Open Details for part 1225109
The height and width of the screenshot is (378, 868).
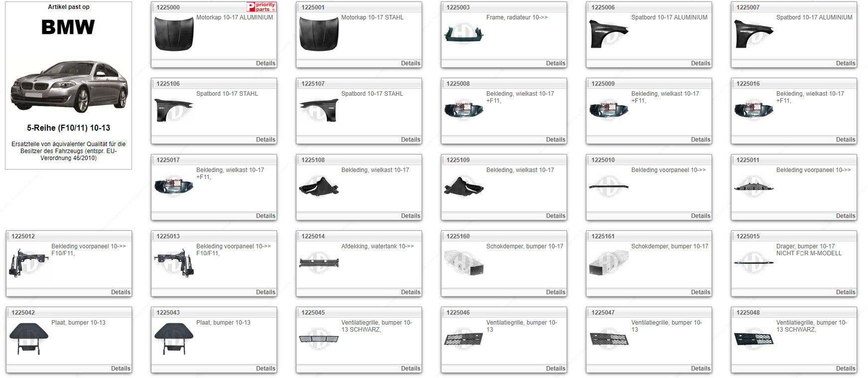pos(556,216)
